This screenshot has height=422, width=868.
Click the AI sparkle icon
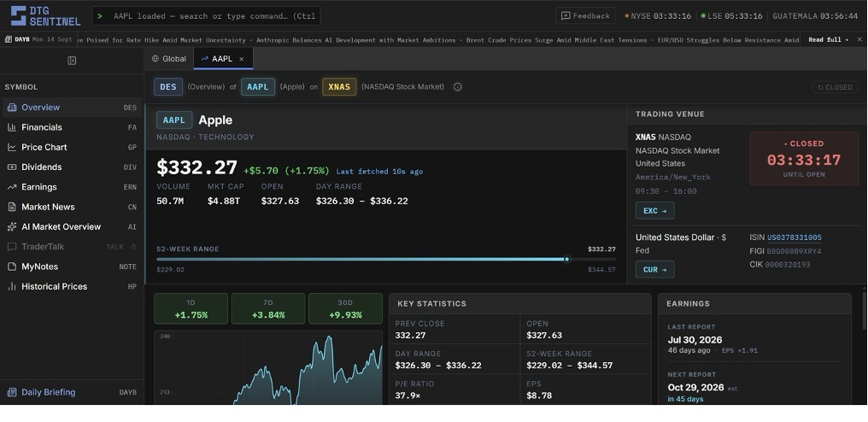pos(12,227)
